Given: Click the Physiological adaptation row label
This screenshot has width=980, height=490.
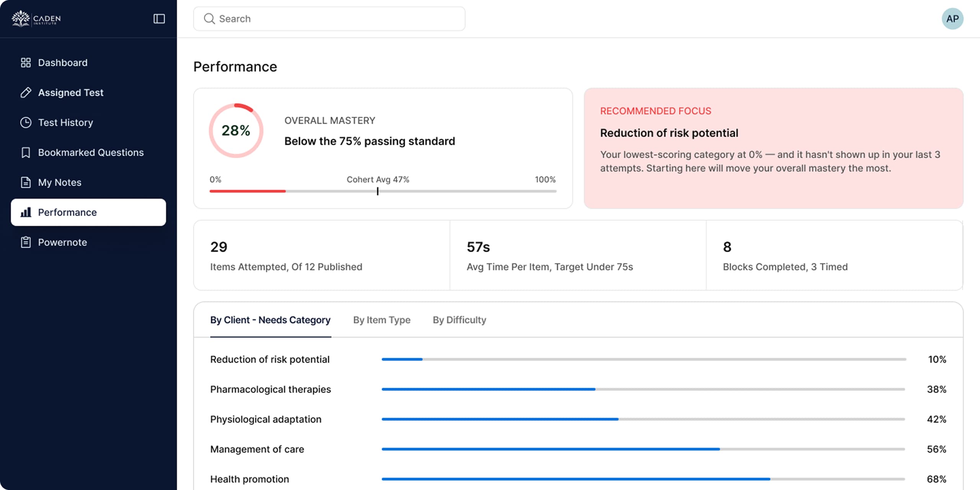Looking at the screenshot, I should 266,419.
